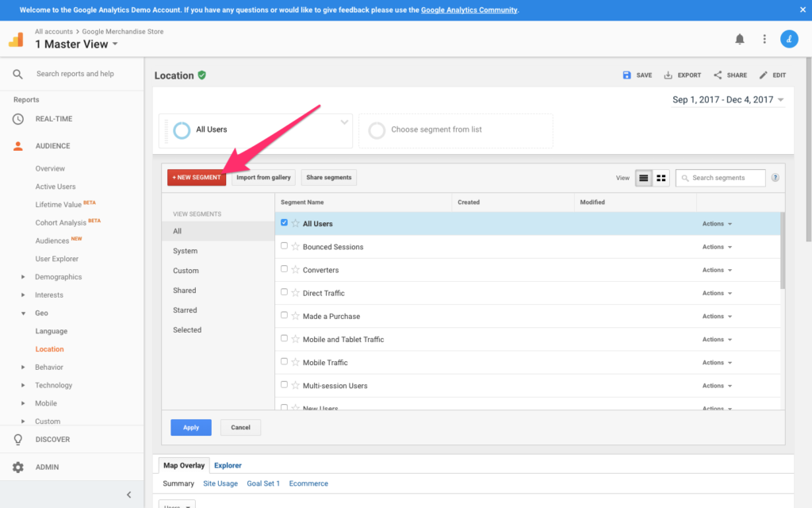Open the date range dropdown
Image resolution: width=812 pixels, height=508 pixels.
click(x=728, y=100)
